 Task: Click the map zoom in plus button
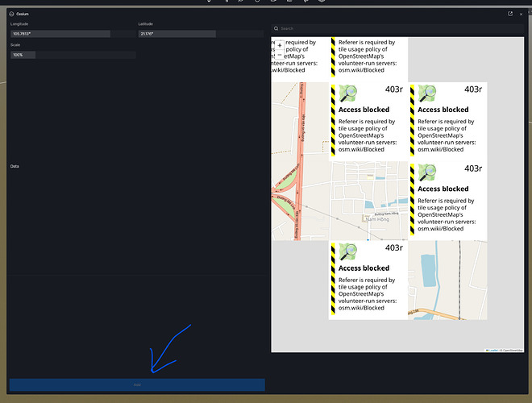tap(279, 44)
